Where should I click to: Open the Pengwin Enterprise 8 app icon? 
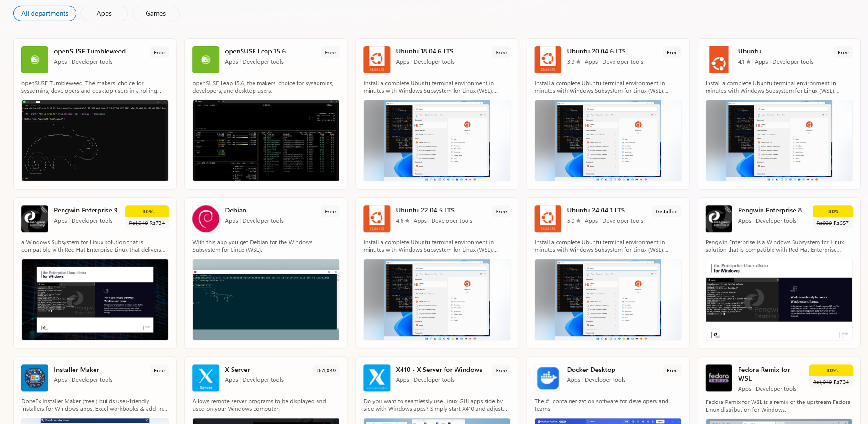tap(719, 219)
